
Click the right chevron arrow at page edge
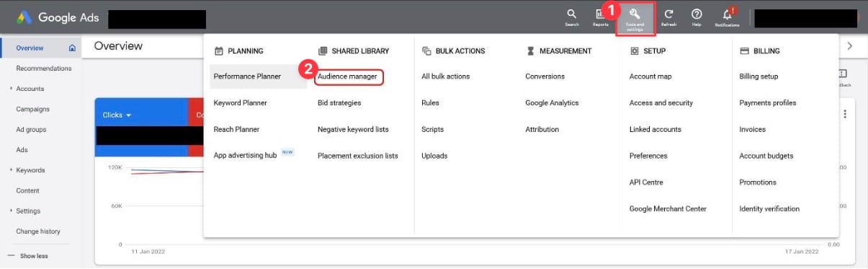point(850,45)
